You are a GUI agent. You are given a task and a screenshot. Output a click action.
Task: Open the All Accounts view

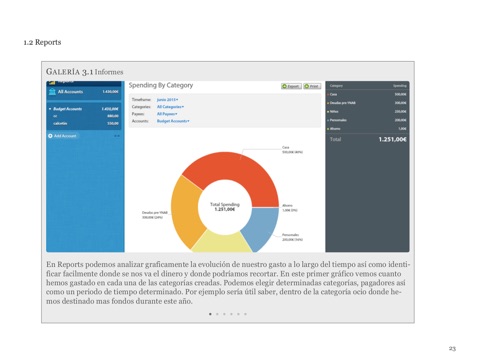click(x=84, y=92)
